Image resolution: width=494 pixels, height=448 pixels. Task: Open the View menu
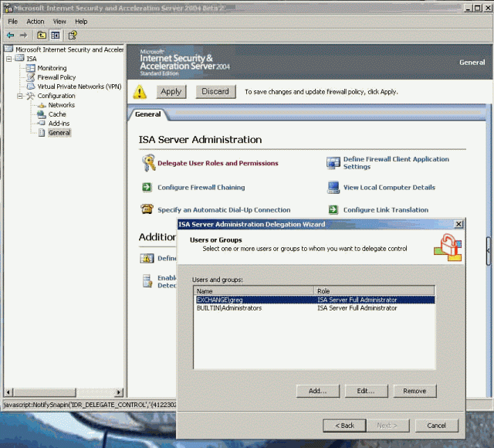59,22
